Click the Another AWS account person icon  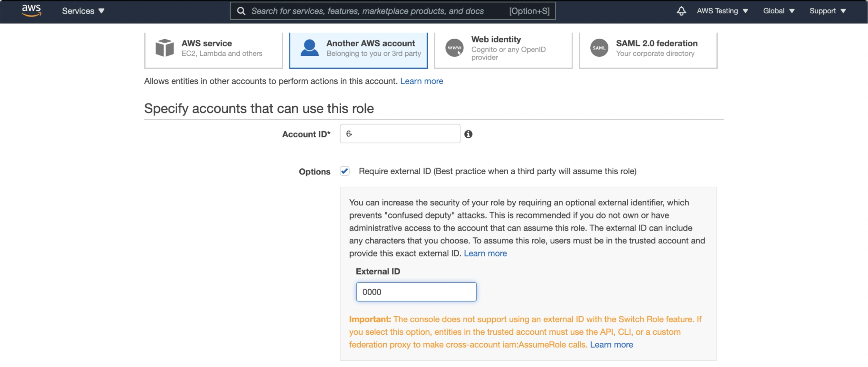309,48
